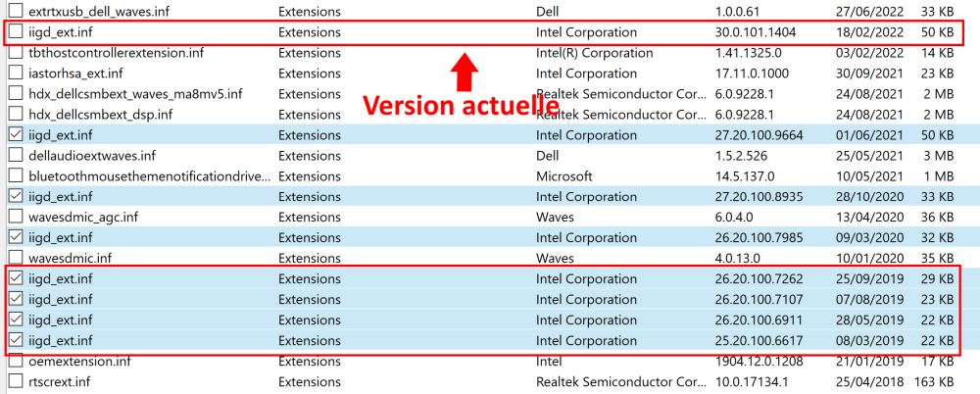Tick checkbox of iigd_ext.inf version 30.0.101.1404
The image size is (980, 394).
[15, 32]
